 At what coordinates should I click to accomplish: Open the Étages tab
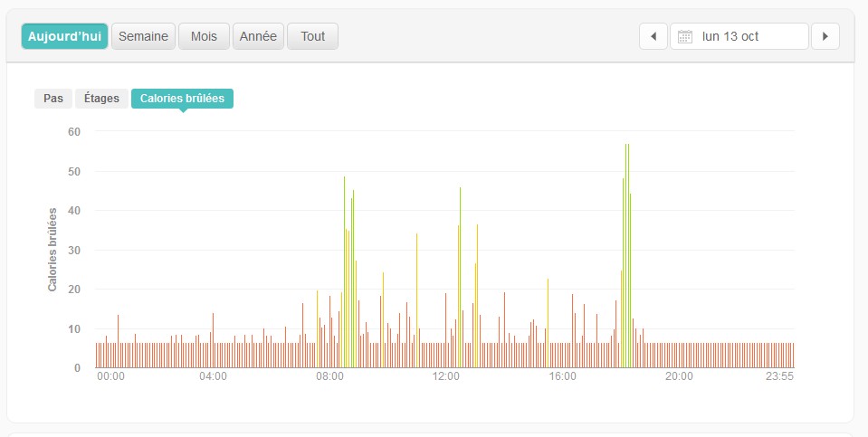pos(102,99)
